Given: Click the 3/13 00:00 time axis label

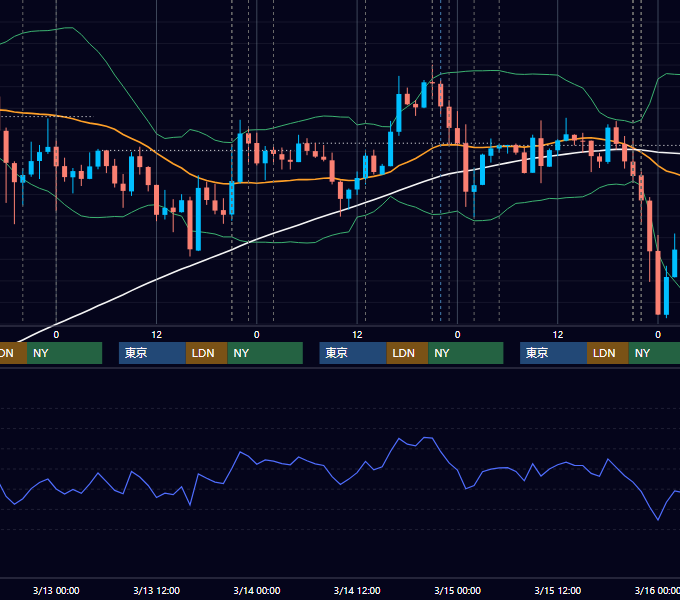Looking at the screenshot, I should point(56,590).
